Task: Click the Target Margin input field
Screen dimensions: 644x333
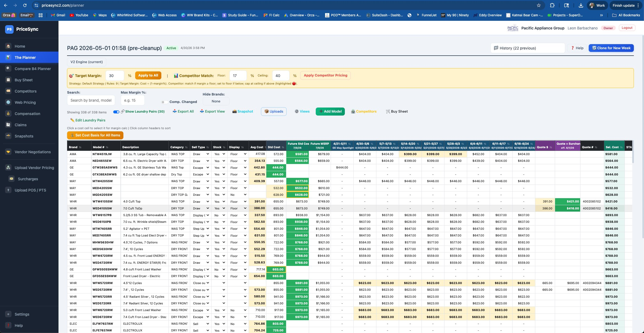Action: pyautogui.click(x=115, y=76)
